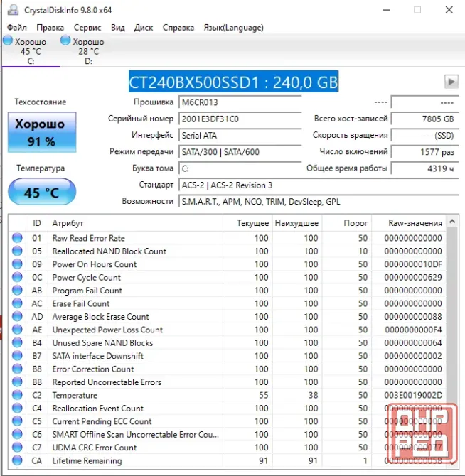Click status orb for Reallocation Event Count
Image resolution: width=465 pixels, height=476 pixels.
click(x=17, y=408)
